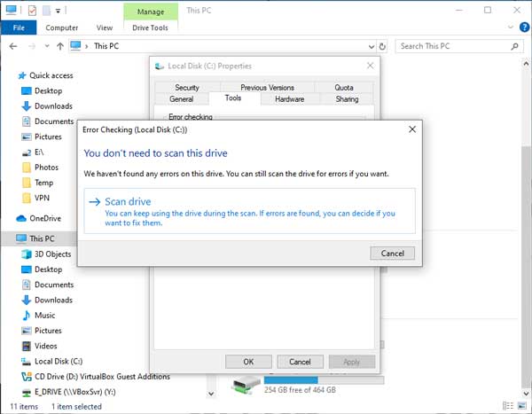Start the Scan drive option
Image resolution: width=532 pixels, height=414 pixels.
point(249,211)
